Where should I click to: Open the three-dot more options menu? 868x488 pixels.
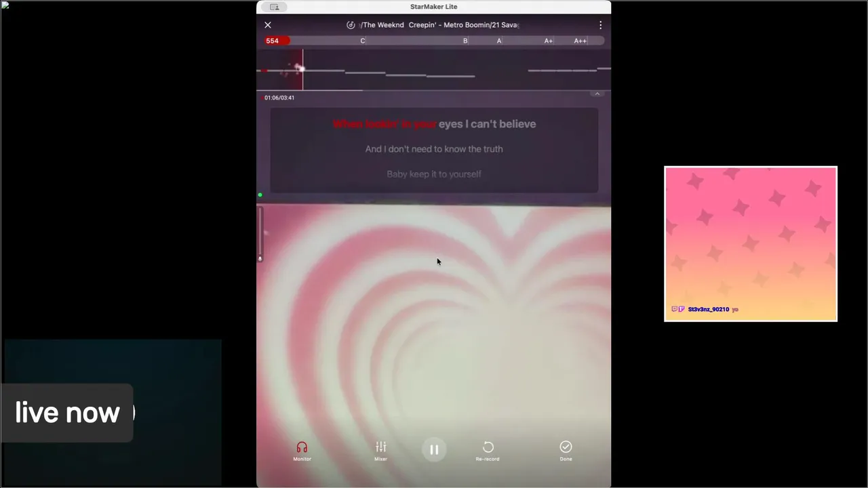pyautogui.click(x=600, y=25)
